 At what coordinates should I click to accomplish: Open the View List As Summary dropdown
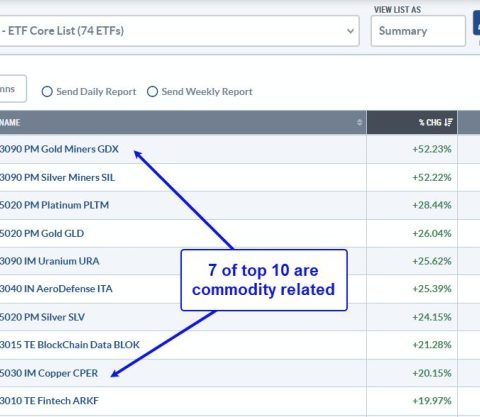click(x=418, y=31)
